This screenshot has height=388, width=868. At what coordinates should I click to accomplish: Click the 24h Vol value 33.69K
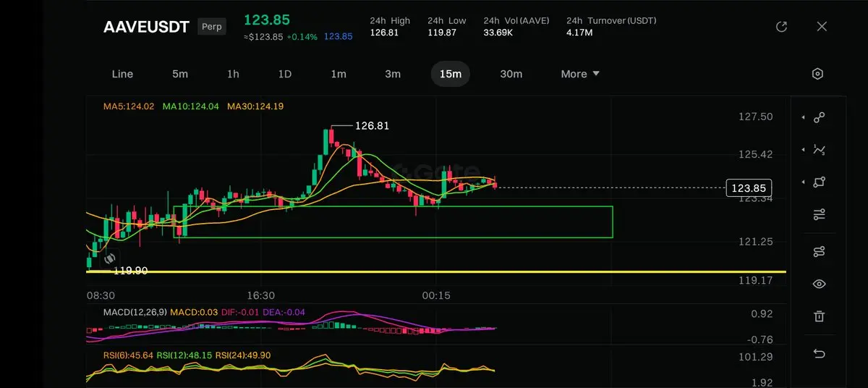pyautogui.click(x=498, y=33)
